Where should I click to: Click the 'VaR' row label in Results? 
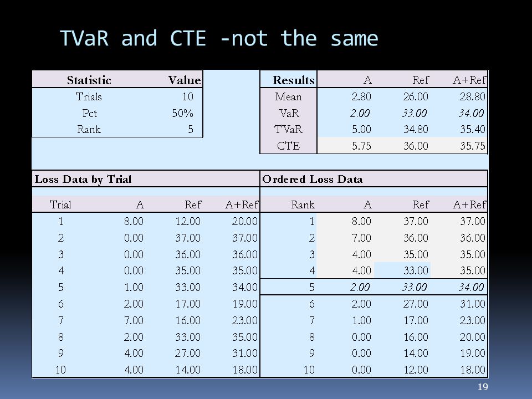pos(289,113)
